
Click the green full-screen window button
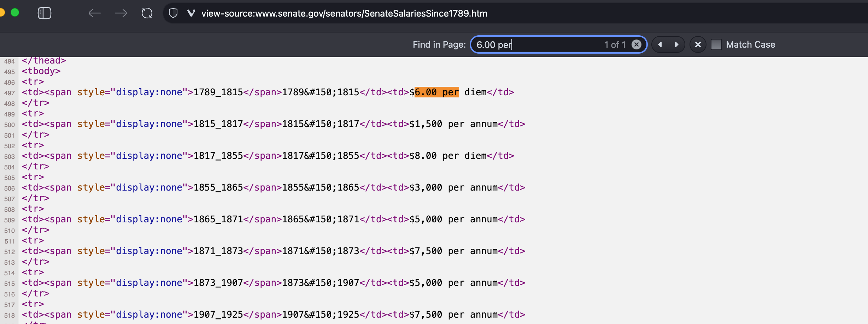(x=15, y=13)
